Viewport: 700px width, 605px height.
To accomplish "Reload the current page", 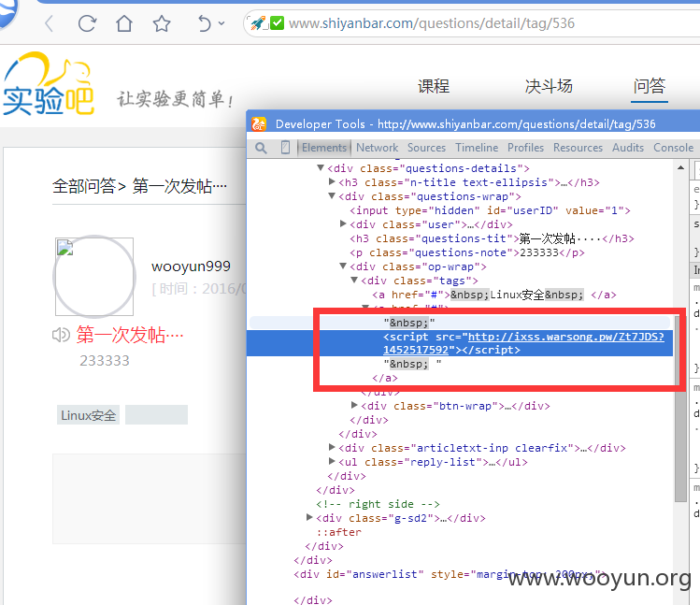I will (87, 23).
